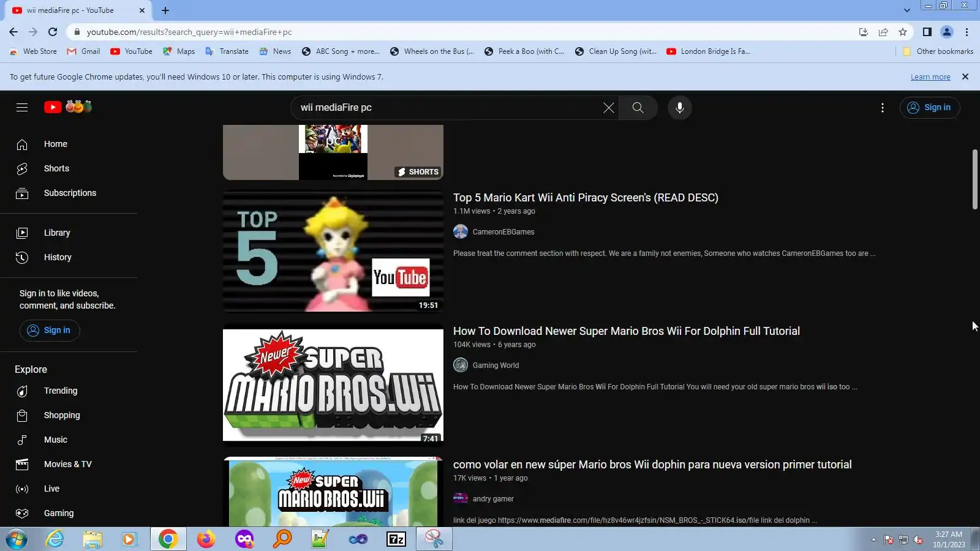Image resolution: width=980 pixels, height=551 pixels.
Task: Open Subscriptions in the sidebar
Action: click(x=69, y=193)
